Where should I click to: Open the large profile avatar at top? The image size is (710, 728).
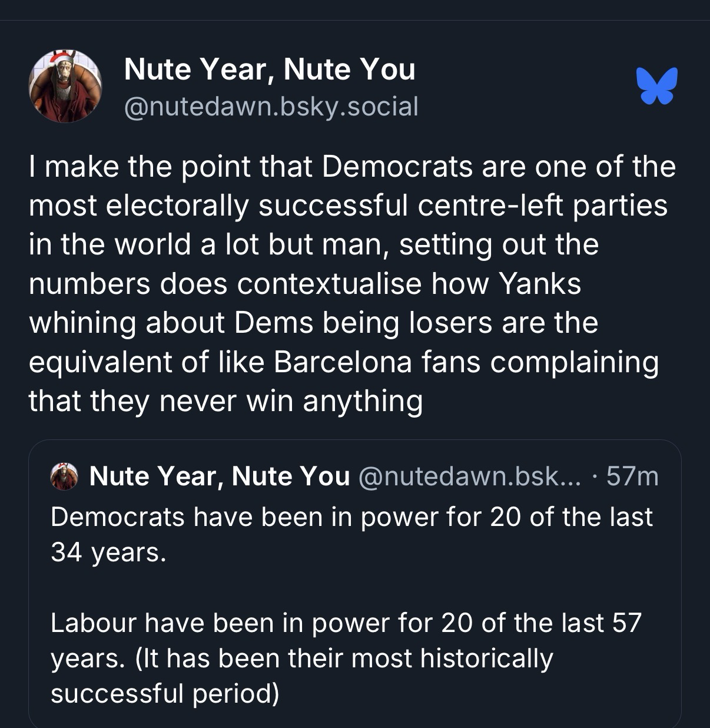65,86
